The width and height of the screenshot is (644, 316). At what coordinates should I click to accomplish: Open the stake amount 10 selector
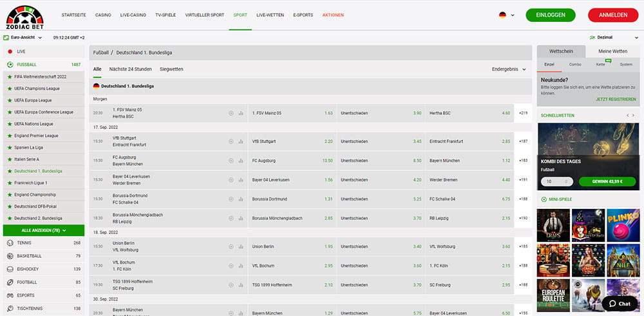556,181
